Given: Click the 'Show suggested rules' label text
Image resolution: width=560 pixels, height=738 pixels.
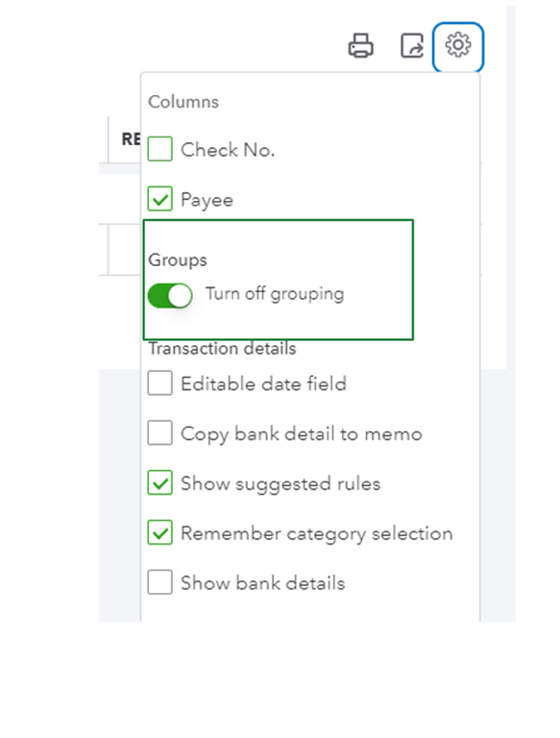Looking at the screenshot, I should (280, 484).
